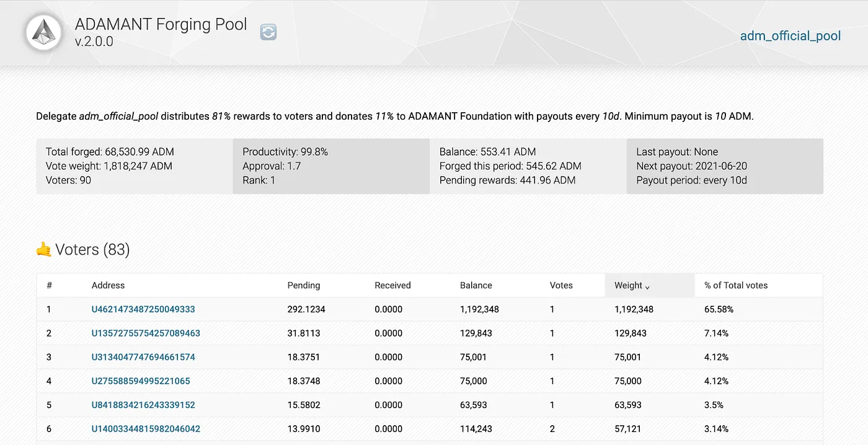
Task: Open address U8418834216243339152
Action: (x=143, y=405)
